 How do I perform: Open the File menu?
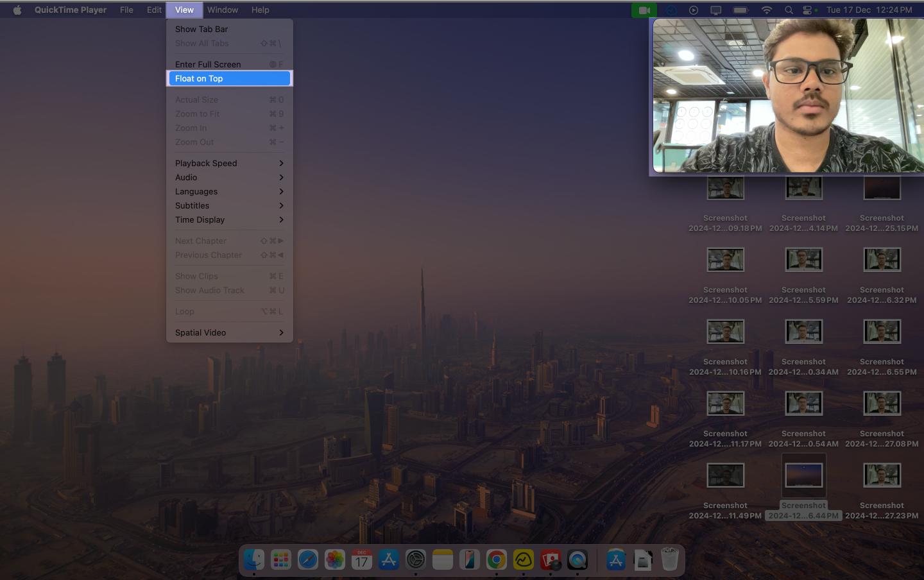click(127, 10)
